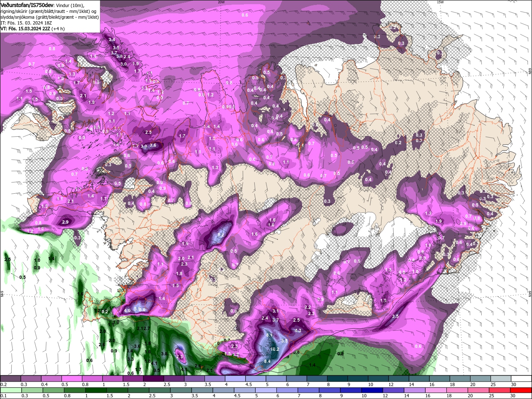The width and height of the screenshot is (532, 399).
Task: Pick the upper legend swatch starting at 0.5
Action: click(x=71, y=379)
